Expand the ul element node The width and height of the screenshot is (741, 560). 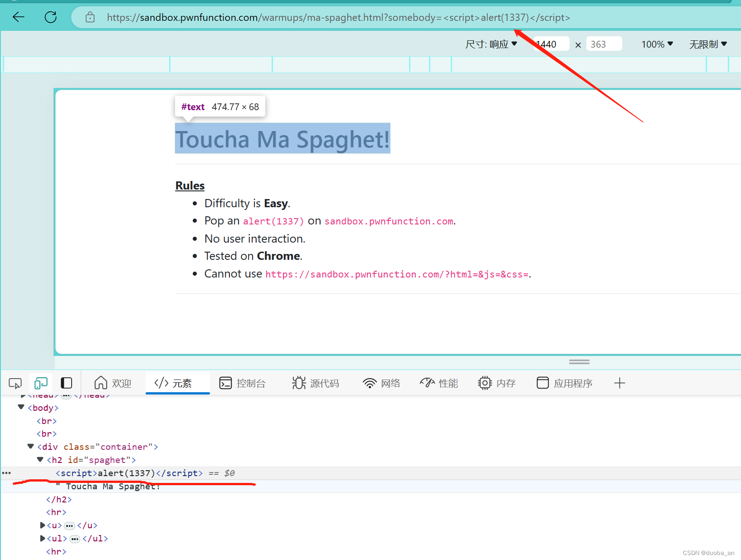tap(42, 538)
